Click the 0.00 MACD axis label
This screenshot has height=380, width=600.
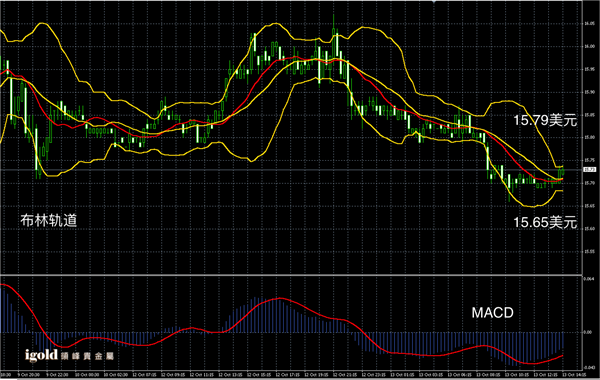coord(588,332)
